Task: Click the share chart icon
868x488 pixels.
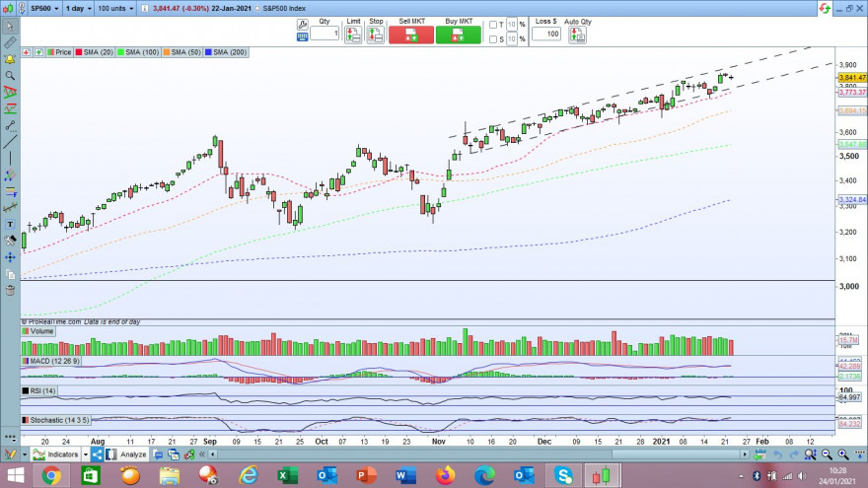Action: click(98, 454)
